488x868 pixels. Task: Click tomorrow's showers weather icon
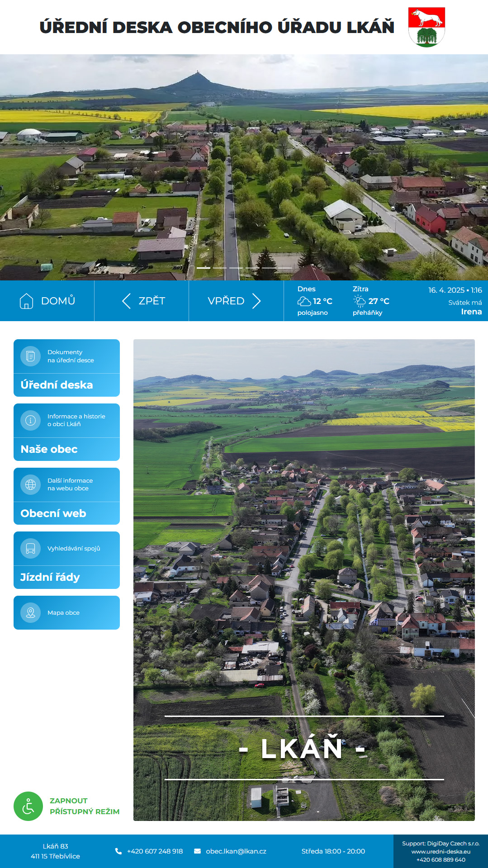tap(360, 301)
